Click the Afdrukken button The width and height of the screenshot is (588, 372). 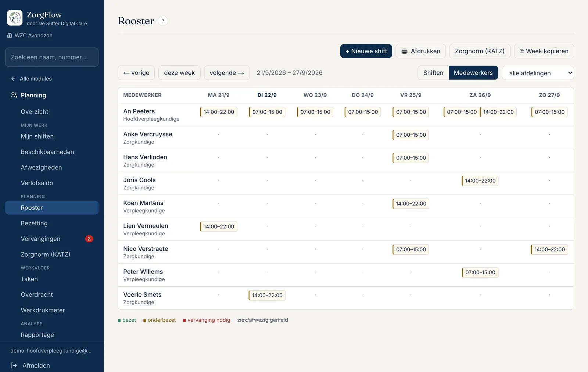(421, 51)
